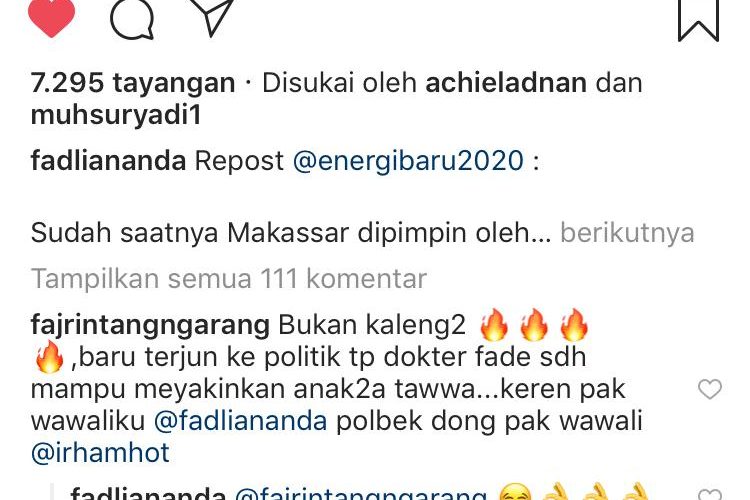
Task: Expand caption via berikutnya
Action: [x=627, y=233]
